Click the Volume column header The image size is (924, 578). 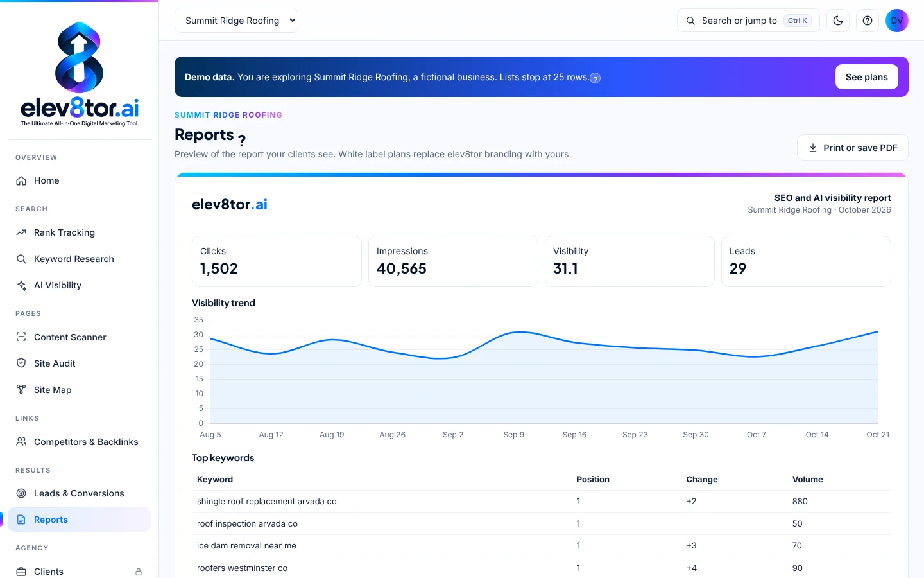point(807,480)
